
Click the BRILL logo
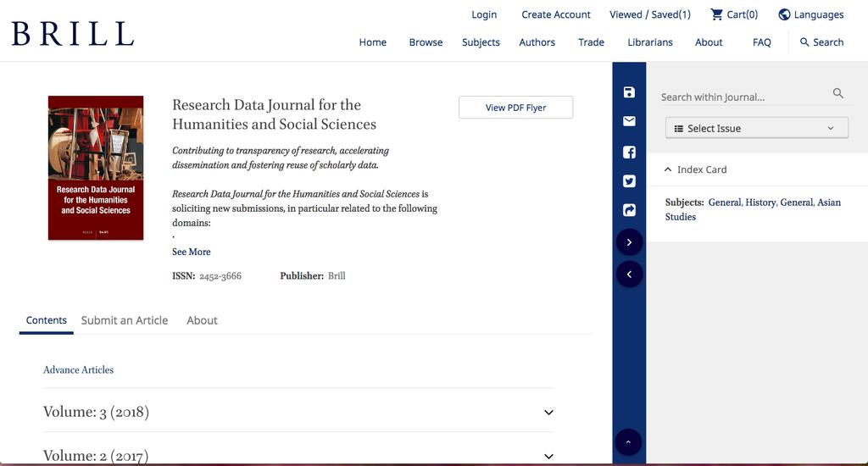click(73, 33)
